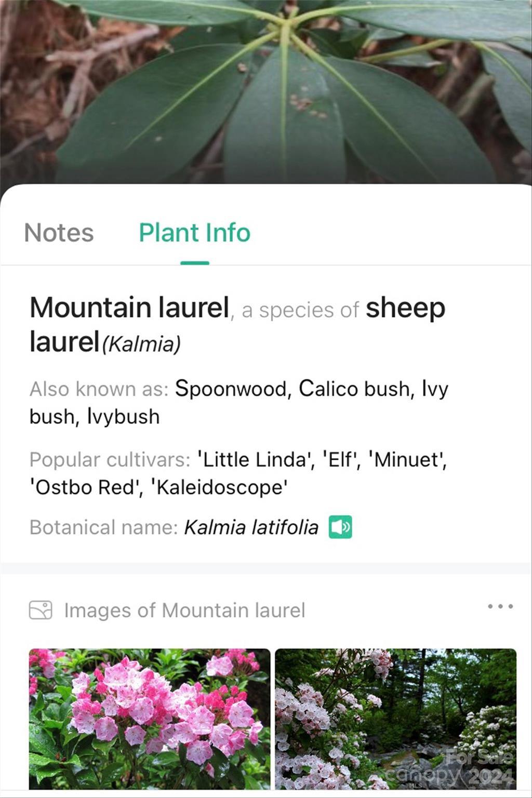
Task: Click the image gallery icon beside Images heading
Action: (x=41, y=610)
